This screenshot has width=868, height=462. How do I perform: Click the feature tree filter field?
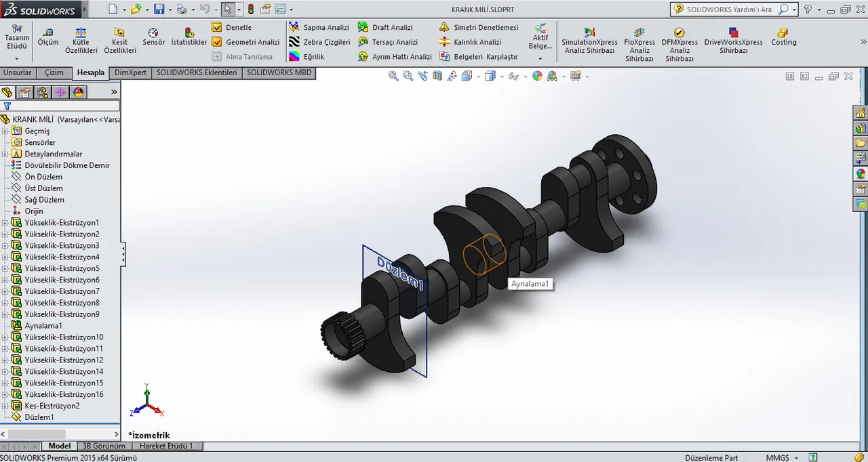point(66,106)
